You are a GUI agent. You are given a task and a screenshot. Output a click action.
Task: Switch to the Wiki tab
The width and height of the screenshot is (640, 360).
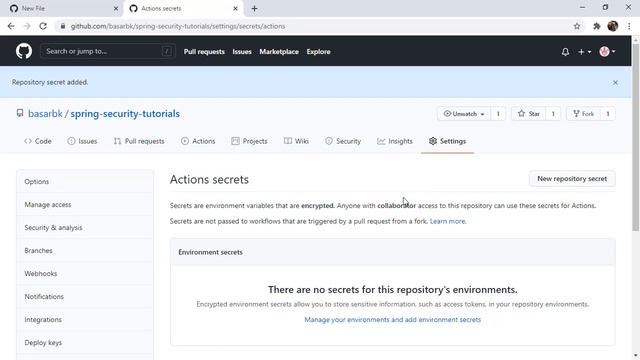(296, 141)
